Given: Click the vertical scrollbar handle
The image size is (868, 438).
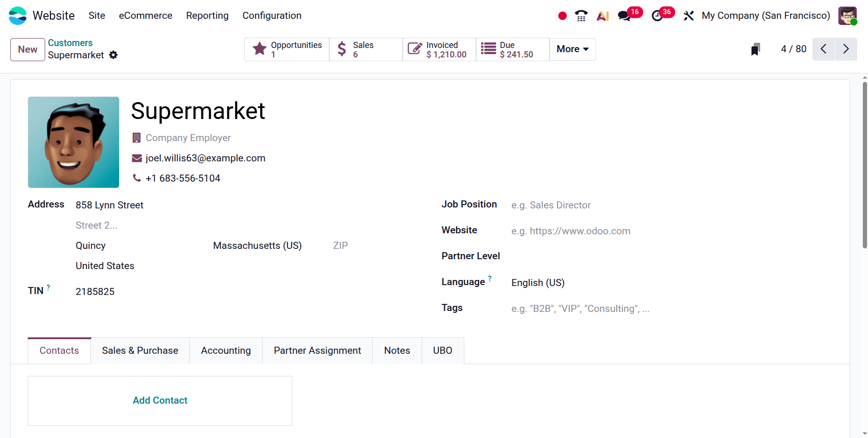Looking at the screenshot, I should point(865,165).
